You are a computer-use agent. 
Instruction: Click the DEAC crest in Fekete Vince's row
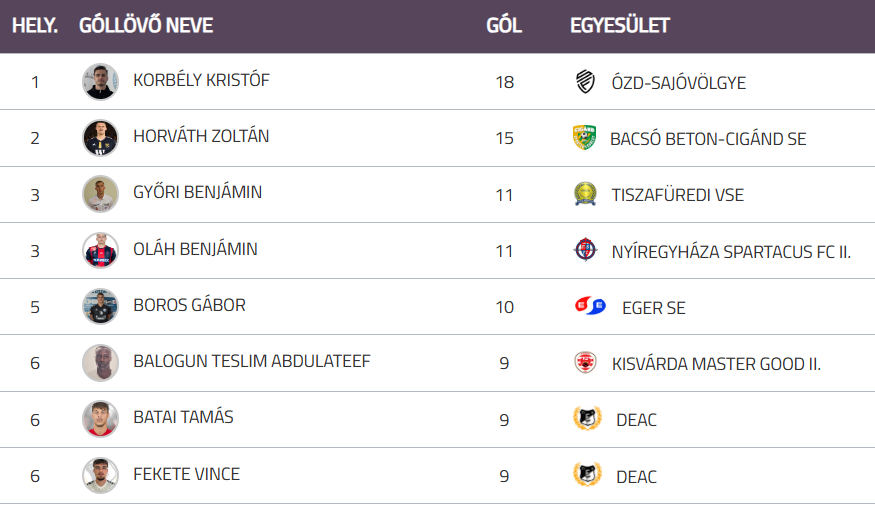tap(587, 475)
